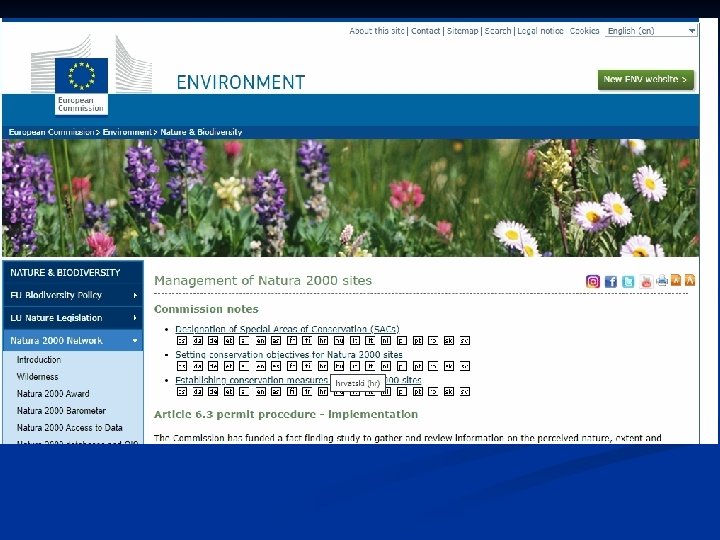Viewport: 720px width, 540px height.
Task: Open the Twitter icon link
Action: 628,281
